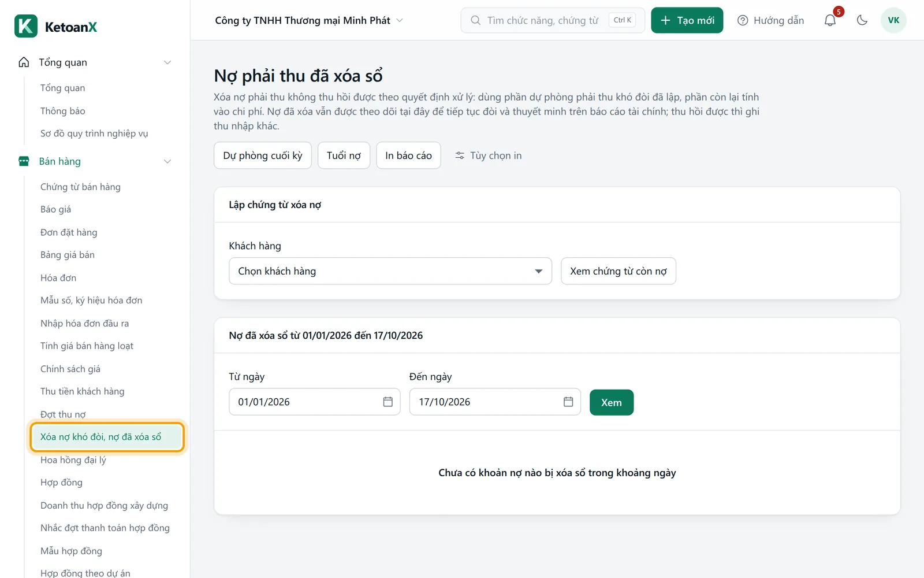Toggle dark mode moon icon
This screenshot has width=924, height=578.
point(862,20)
